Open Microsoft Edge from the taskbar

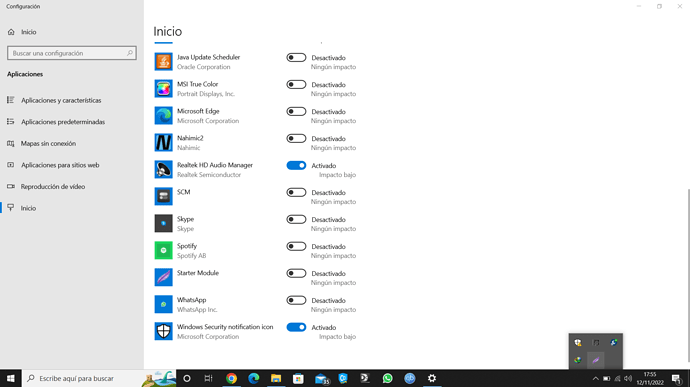(254, 378)
